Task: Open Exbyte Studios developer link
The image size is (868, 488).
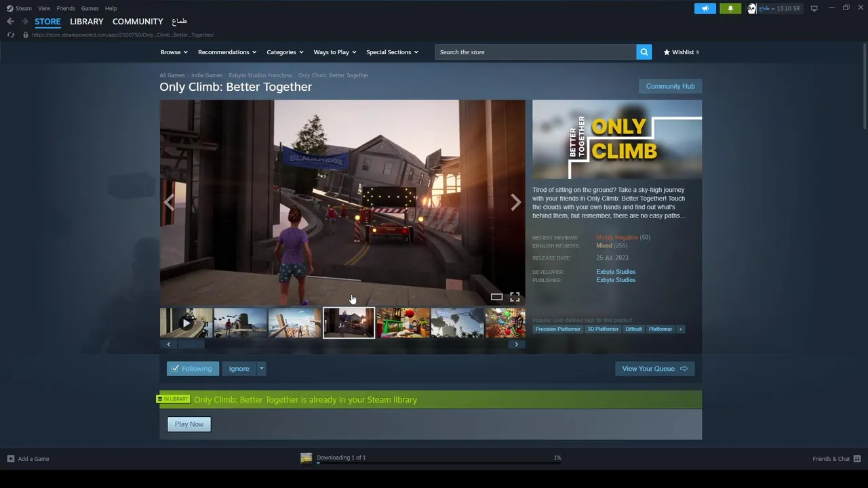Action: 616,272
